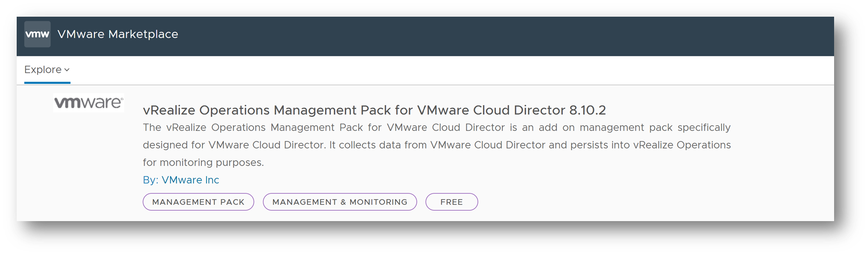Filter by the FREE tag
Image resolution: width=868 pixels, height=255 pixels.
click(x=451, y=202)
